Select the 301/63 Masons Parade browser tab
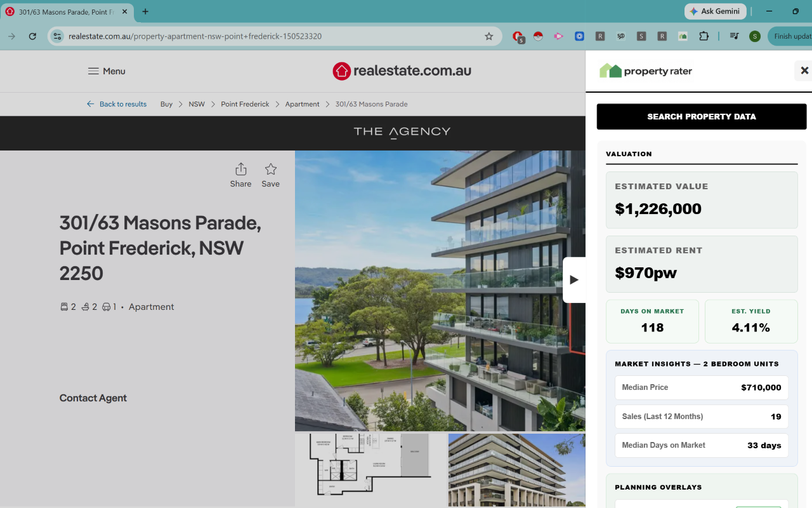The height and width of the screenshot is (508, 812). [x=67, y=11]
